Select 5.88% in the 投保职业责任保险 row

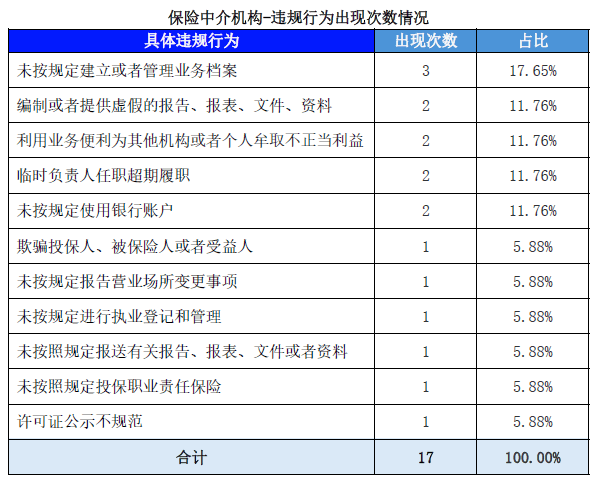point(533,387)
